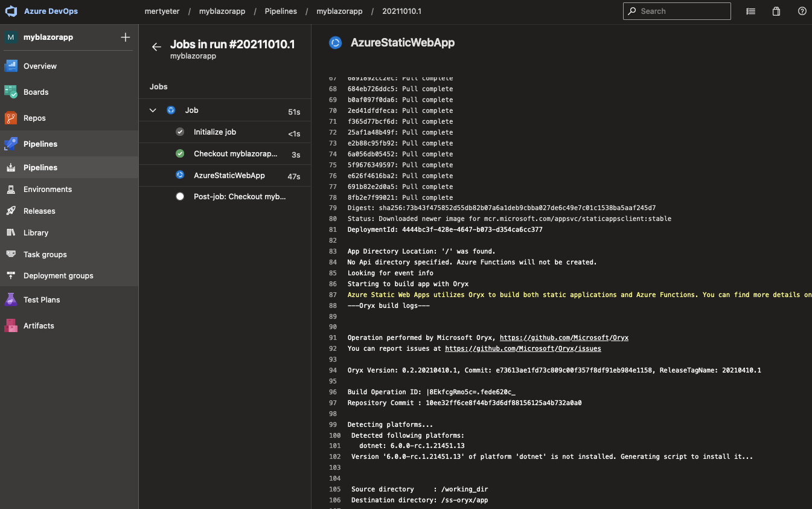Click log line 97 Repository Commit text

pyautogui.click(x=465, y=403)
